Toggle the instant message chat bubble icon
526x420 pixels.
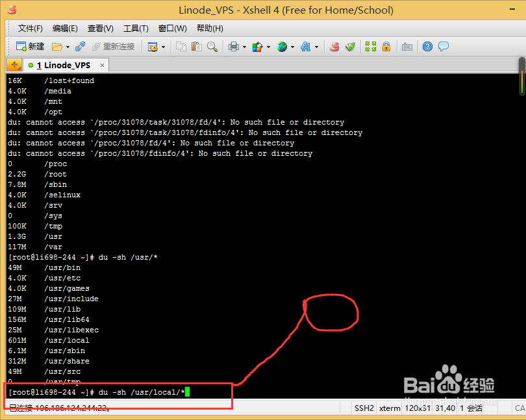pyautogui.click(x=443, y=46)
